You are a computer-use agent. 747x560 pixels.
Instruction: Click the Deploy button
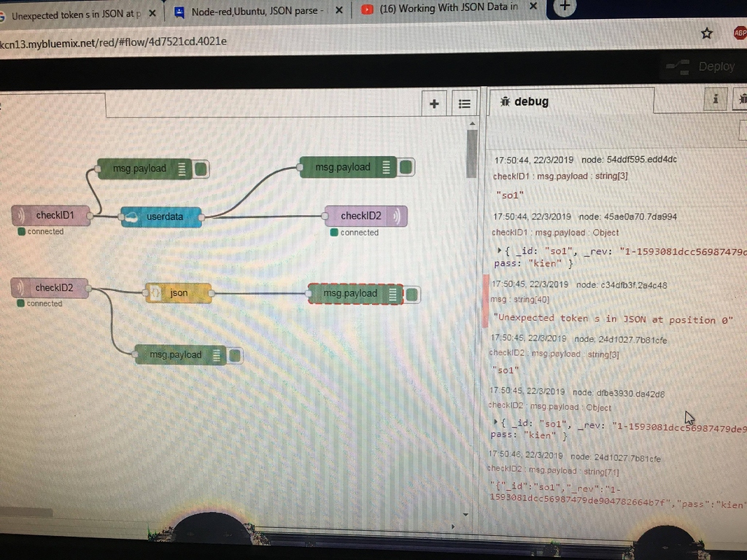(x=716, y=66)
